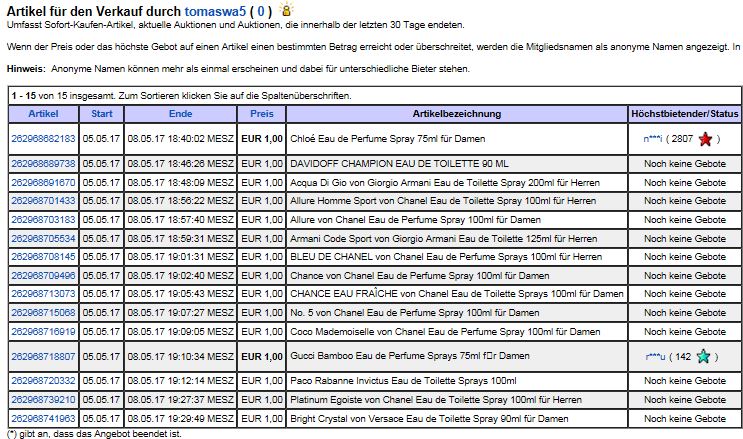Image resolution: width=743 pixels, height=439 pixels.
Task: Click footnote about ended offers
Action: [94, 434]
